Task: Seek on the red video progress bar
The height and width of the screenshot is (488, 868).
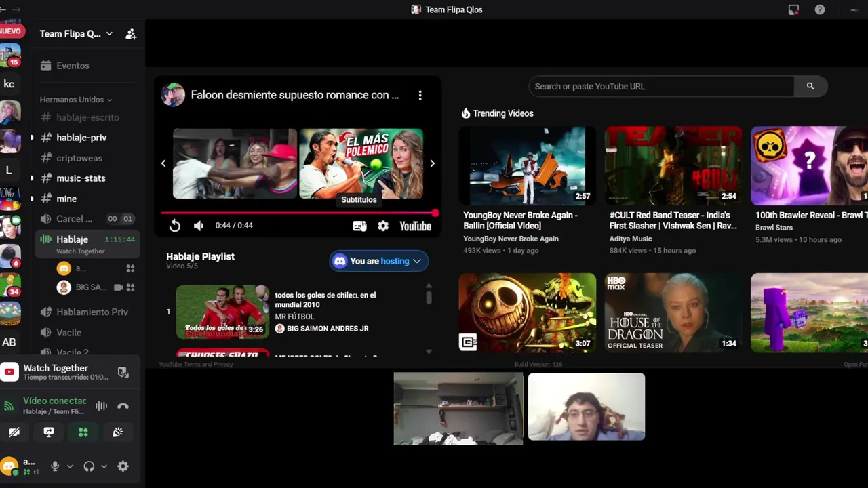Action: pyautogui.click(x=298, y=213)
